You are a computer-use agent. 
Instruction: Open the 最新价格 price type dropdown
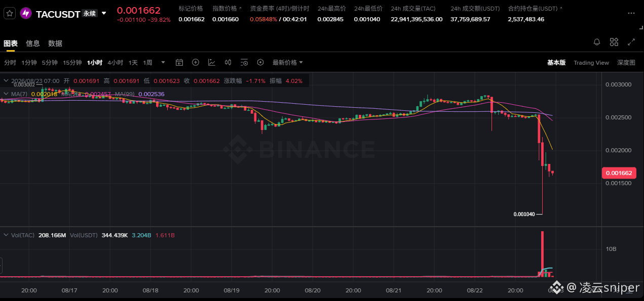click(x=288, y=63)
